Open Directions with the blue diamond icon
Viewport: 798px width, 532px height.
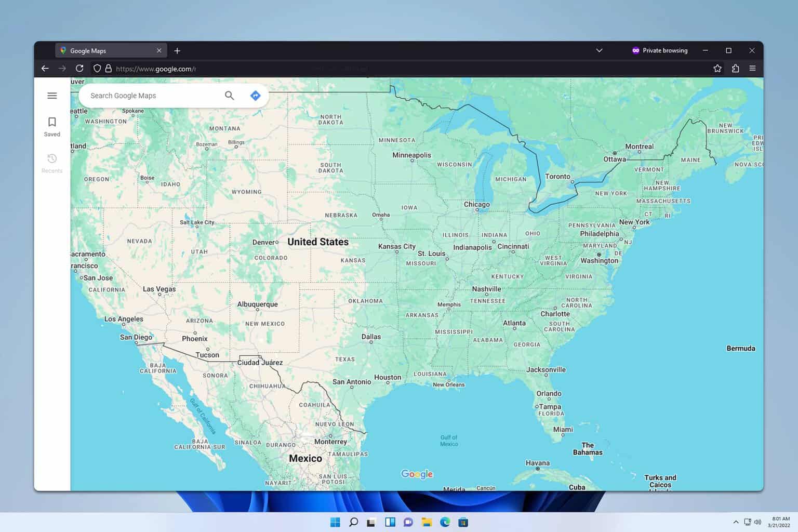tap(255, 96)
